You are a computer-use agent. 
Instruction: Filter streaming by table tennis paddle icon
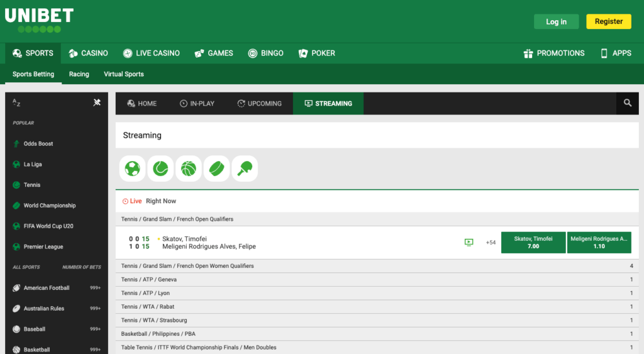point(245,169)
